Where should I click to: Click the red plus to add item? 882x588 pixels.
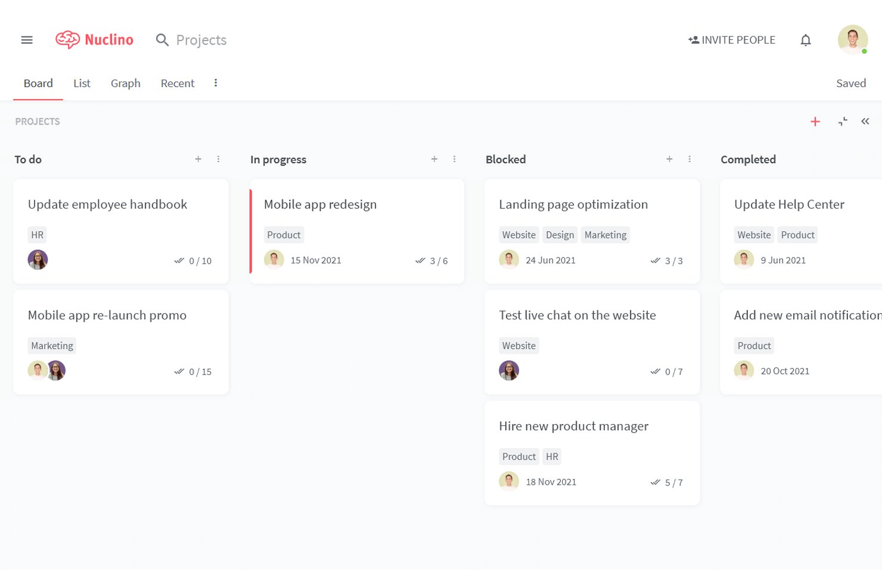[815, 122]
